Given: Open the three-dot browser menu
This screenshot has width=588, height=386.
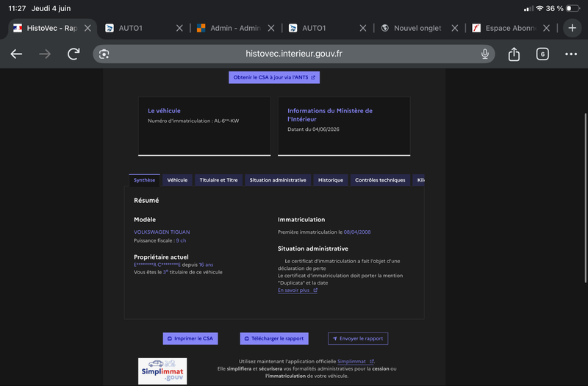Looking at the screenshot, I should click(571, 54).
